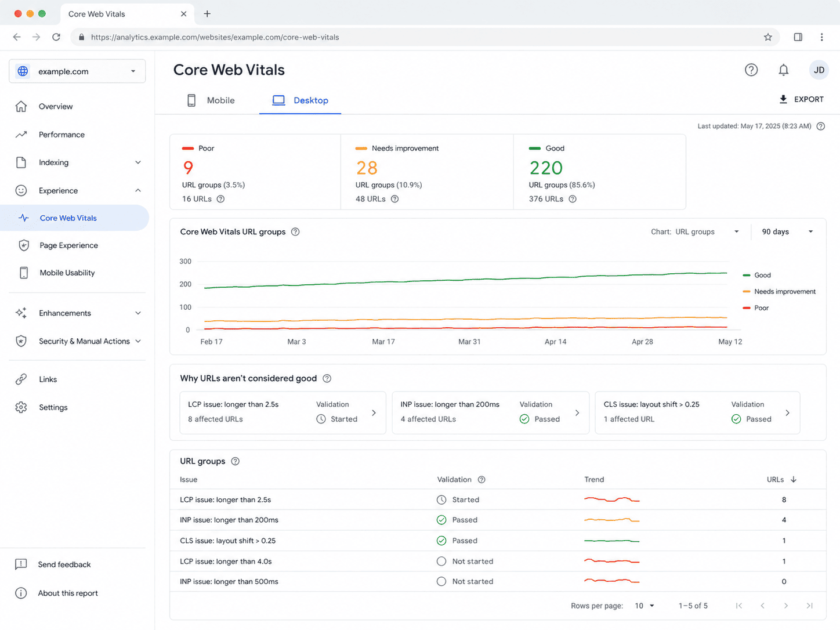Click the browser address bar
The height and width of the screenshot is (630, 840).
tap(425, 37)
